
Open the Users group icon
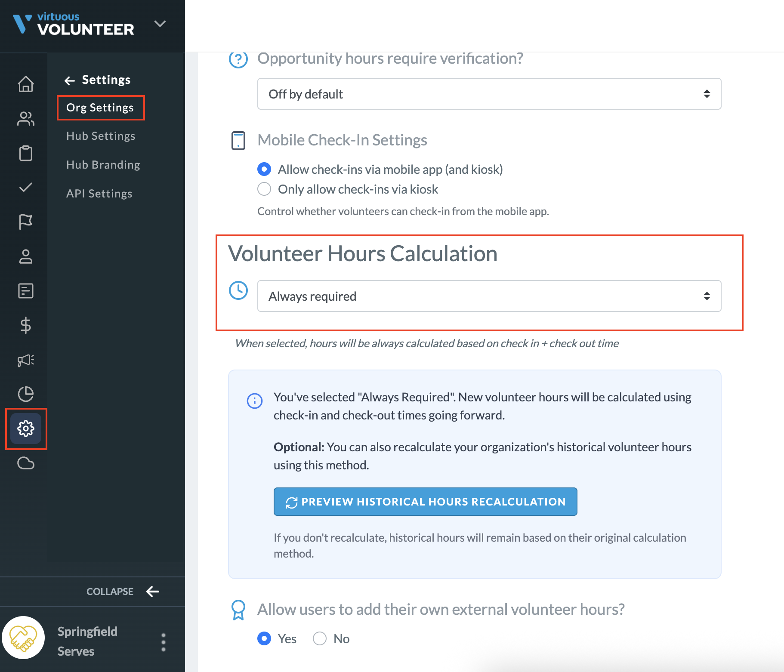pos(26,119)
